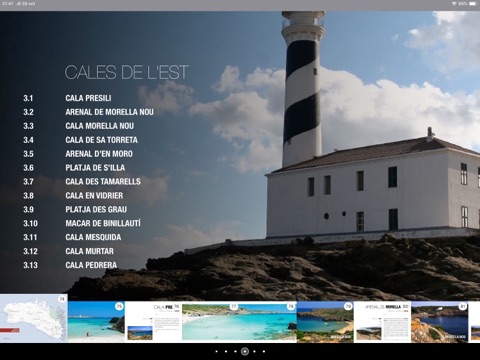Tap the battery status icon
The width and height of the screenshot is (480, 360).
[x=473, y=4]
